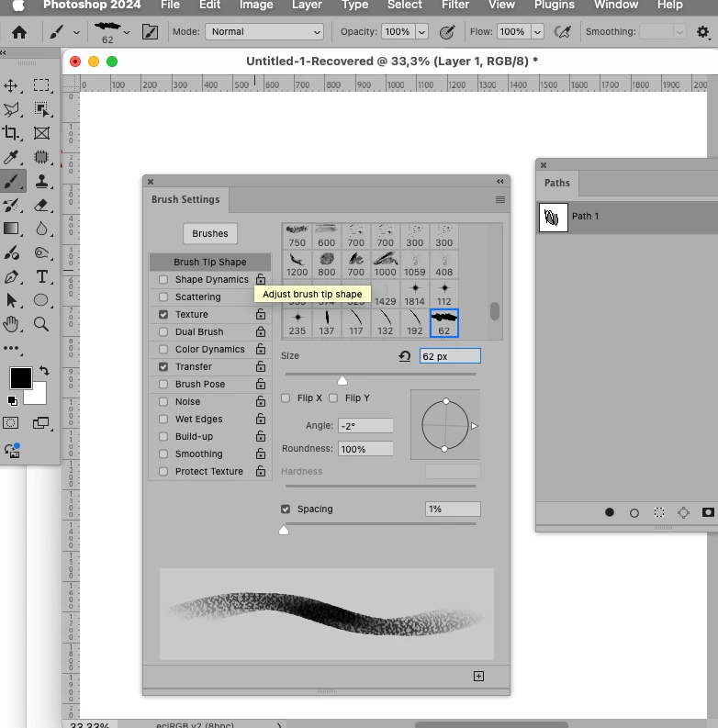Create new brush in Brush Settings panel

(479, 676)
